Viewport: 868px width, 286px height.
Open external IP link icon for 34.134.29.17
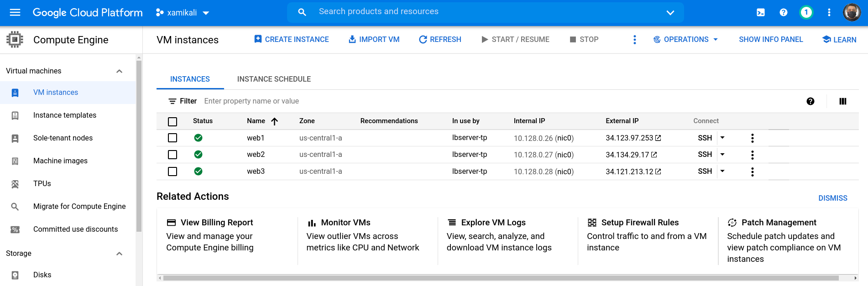tap(654, 155)
